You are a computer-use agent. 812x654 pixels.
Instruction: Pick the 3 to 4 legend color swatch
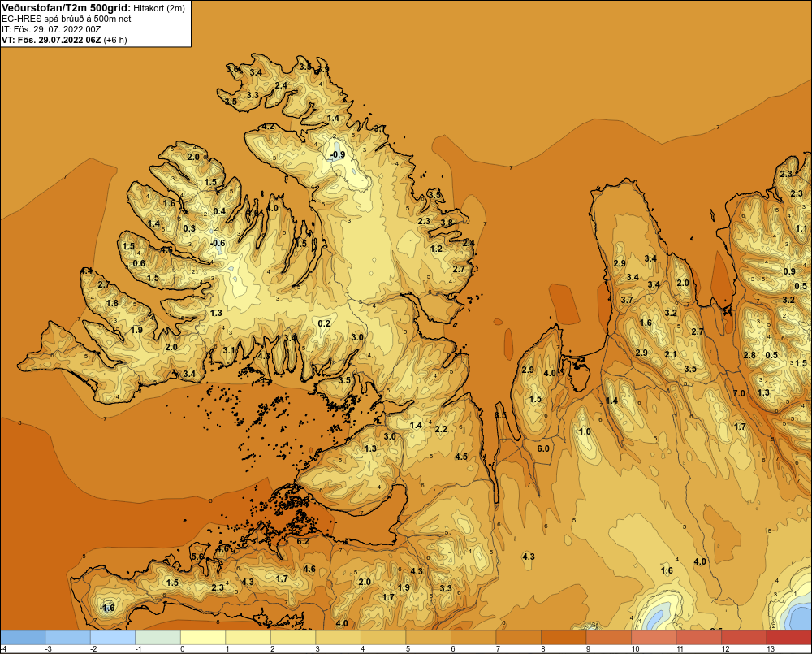point(338,638)
